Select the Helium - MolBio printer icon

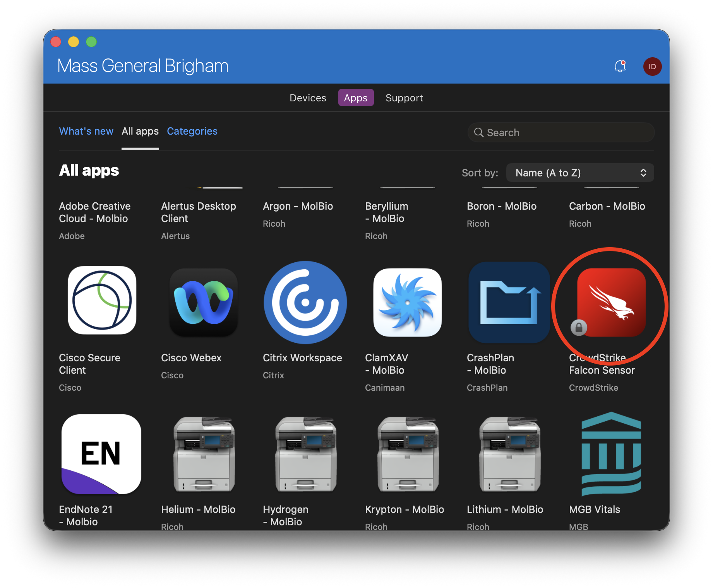(204, 454)
